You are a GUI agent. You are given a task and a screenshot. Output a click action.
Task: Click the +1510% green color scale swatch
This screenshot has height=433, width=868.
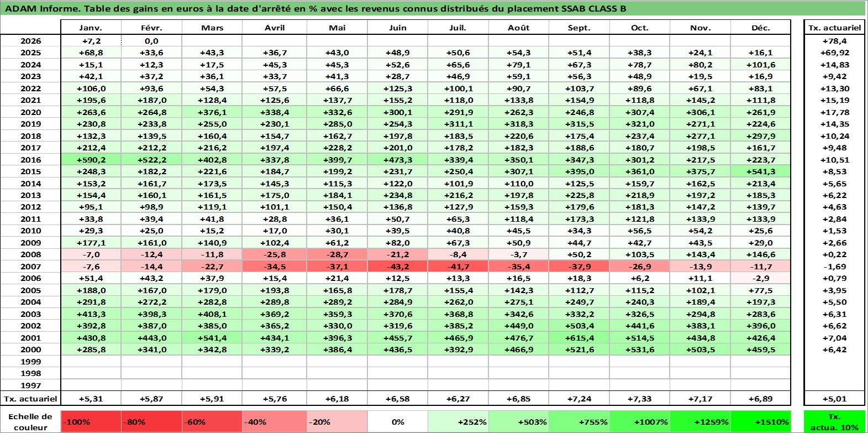pos(760,422)
